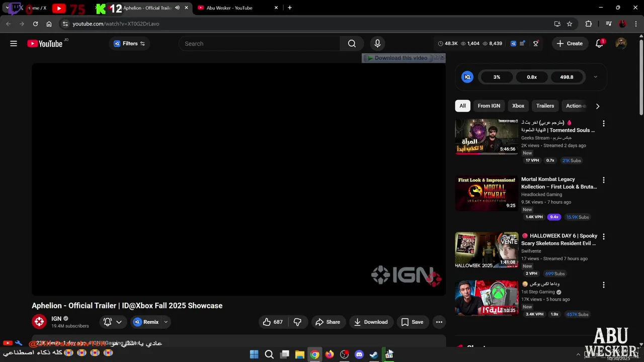644x362 pixels.
Task: Go to YouTube home via logo
Action: tap(45, 44)
